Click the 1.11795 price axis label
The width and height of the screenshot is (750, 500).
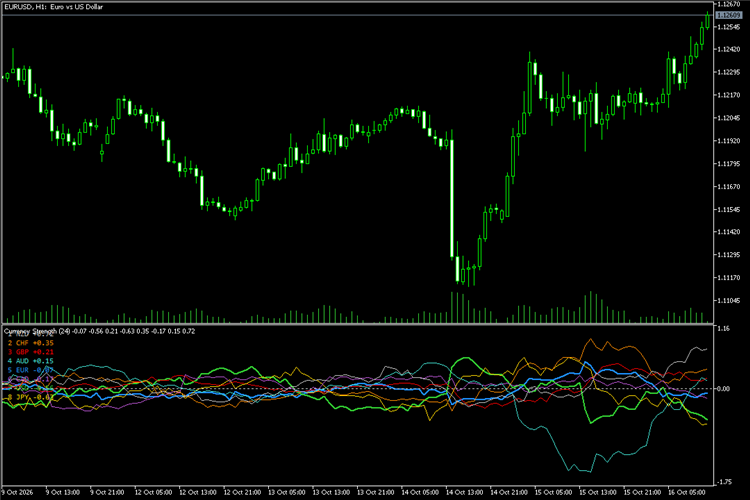point(728,164)
